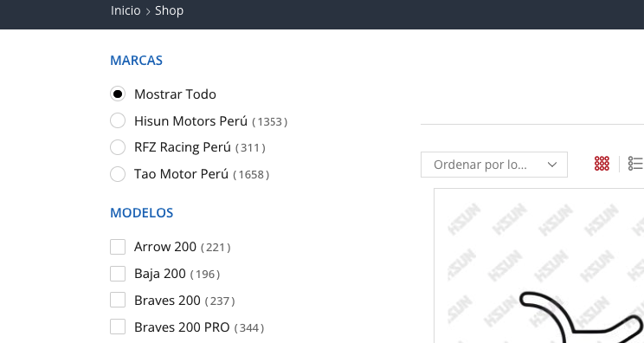The image size is (644, 343).
Task: Enable the Baja 200 model filter
Action: click(x=118, y=274)
